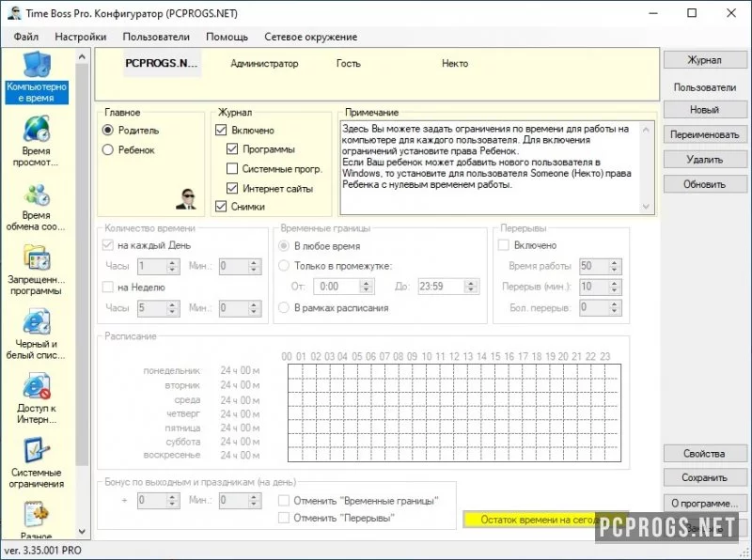Click the Переименовать button

pos(705,134)
